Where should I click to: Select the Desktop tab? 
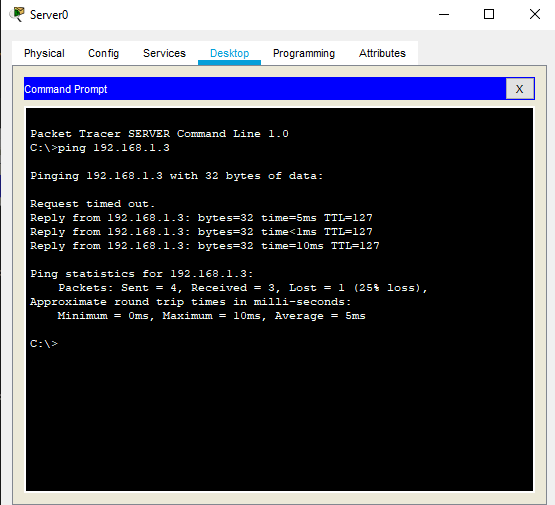click(x=229, y=53)
